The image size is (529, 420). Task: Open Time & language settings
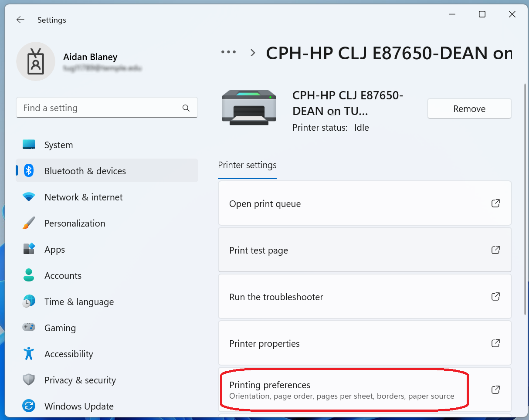107,301
